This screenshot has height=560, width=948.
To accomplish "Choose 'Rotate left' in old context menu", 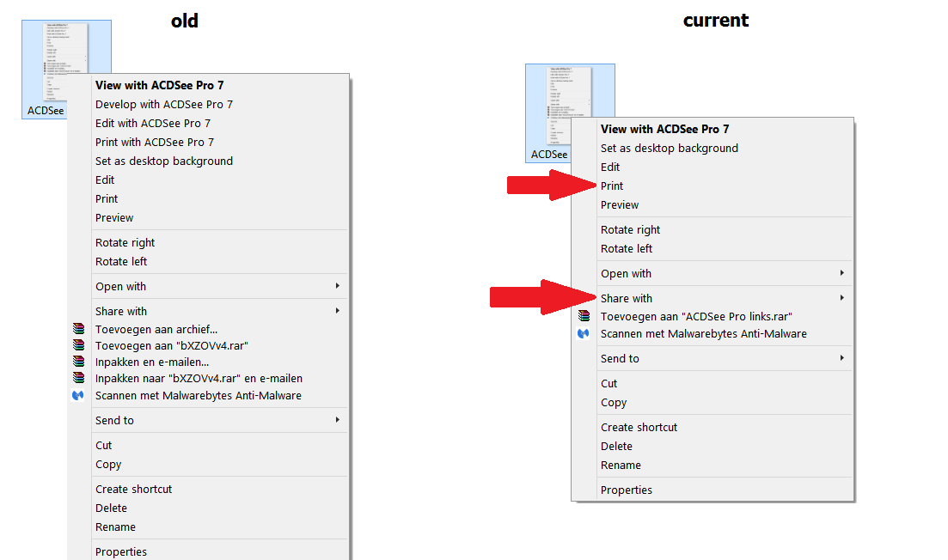I will 121,262.
